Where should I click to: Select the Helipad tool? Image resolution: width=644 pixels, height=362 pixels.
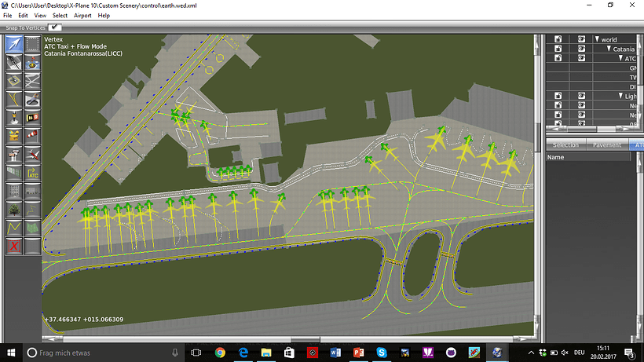click(x=14, y=80)
